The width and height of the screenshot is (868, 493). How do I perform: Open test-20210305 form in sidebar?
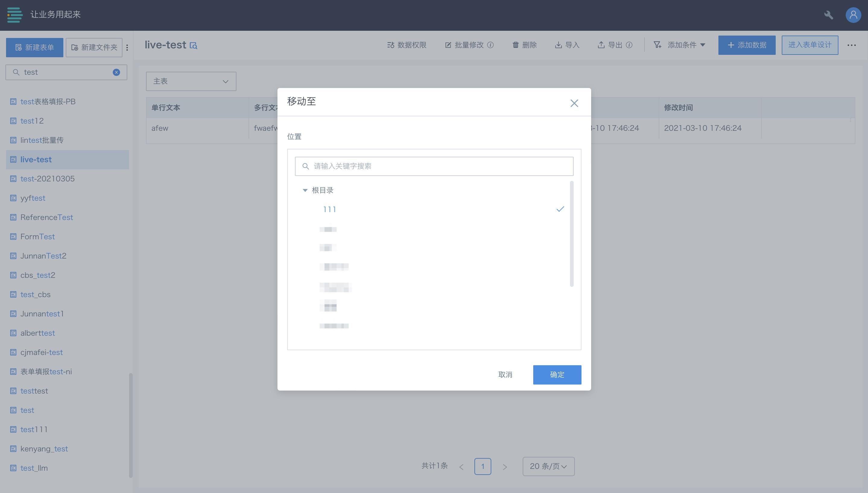pos(47,179)
